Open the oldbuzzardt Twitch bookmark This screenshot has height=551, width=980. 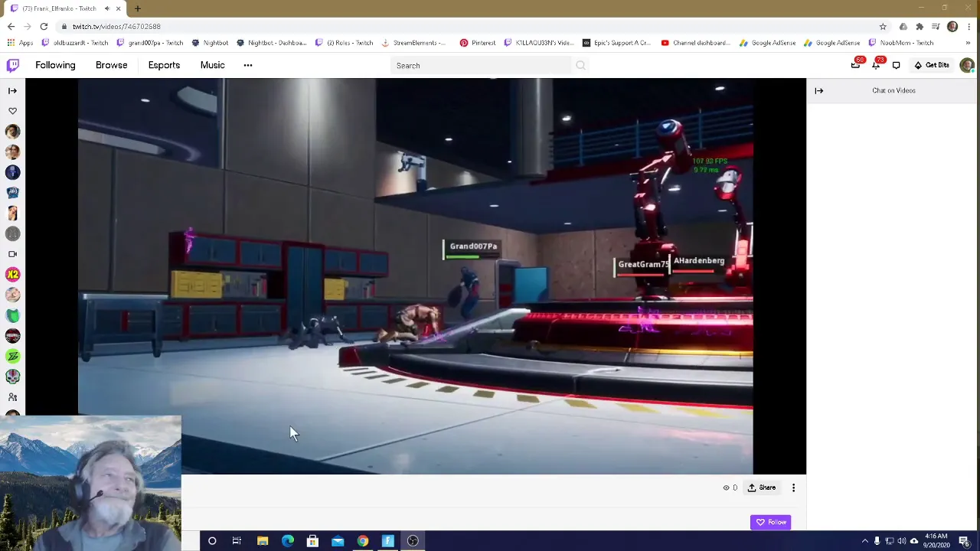(75, 43)
